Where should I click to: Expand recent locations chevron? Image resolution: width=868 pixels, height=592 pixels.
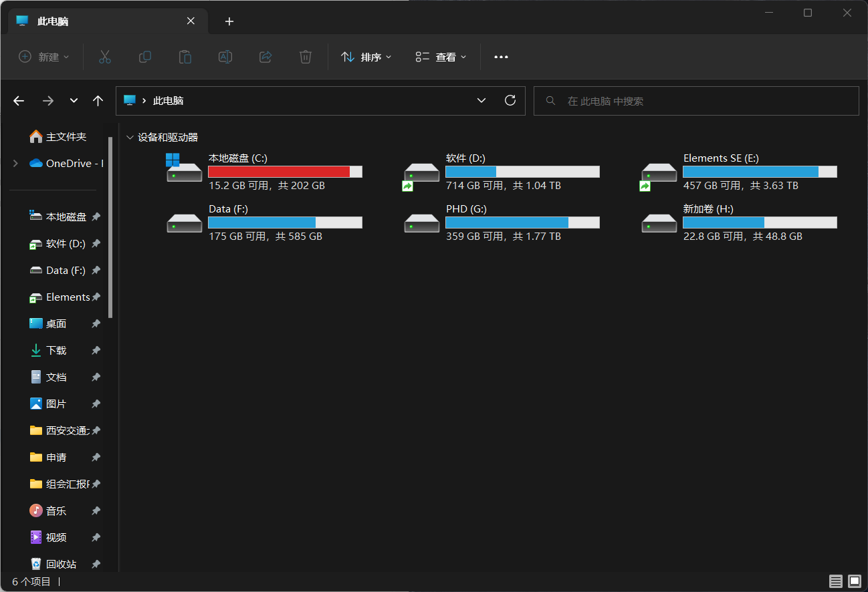tap(74, 101)
